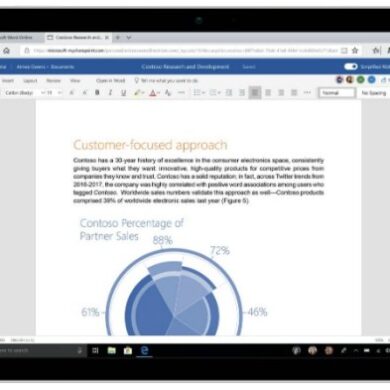Open more paragraph options ellipsis
This screenshot has width=390, height=390.
coord(307,93)
